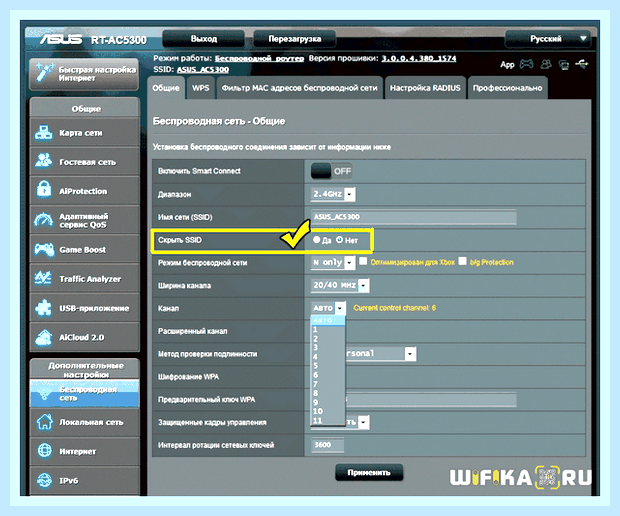Viewport: 620px width, 516px height.
Task: Open the 20/40 MHz channel width dropdown
Action: 340,285
